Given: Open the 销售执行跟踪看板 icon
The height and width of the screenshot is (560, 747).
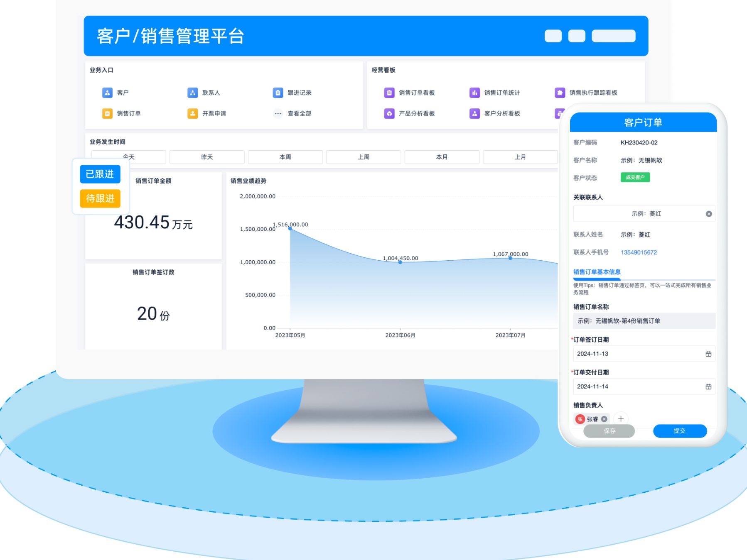Looking at the screenshot, I should [560, 93].
